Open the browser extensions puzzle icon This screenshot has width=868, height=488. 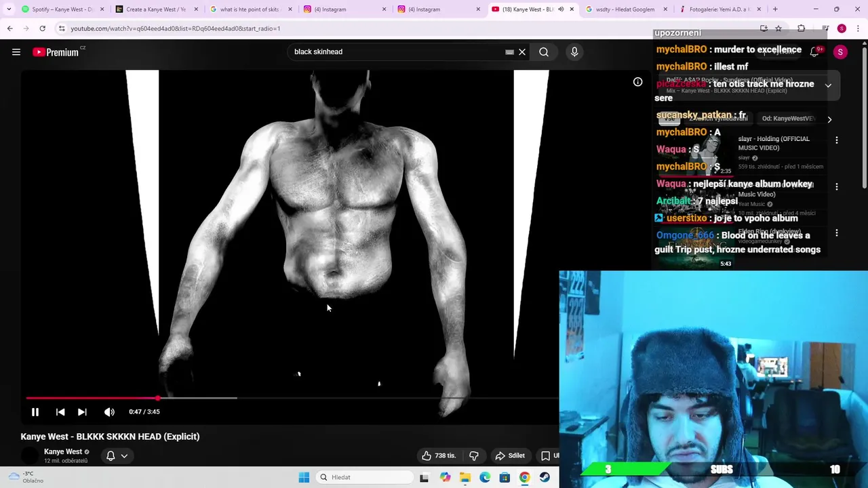pos(801,28)
